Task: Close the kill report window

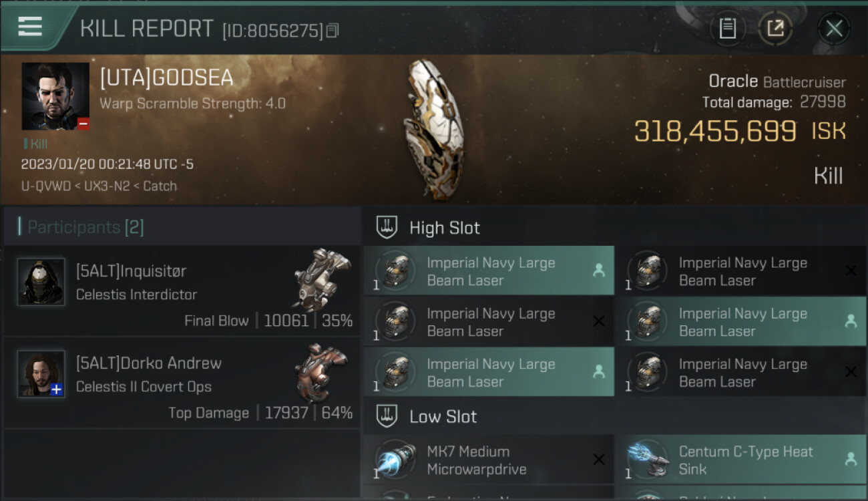Action: click(834, 28)
